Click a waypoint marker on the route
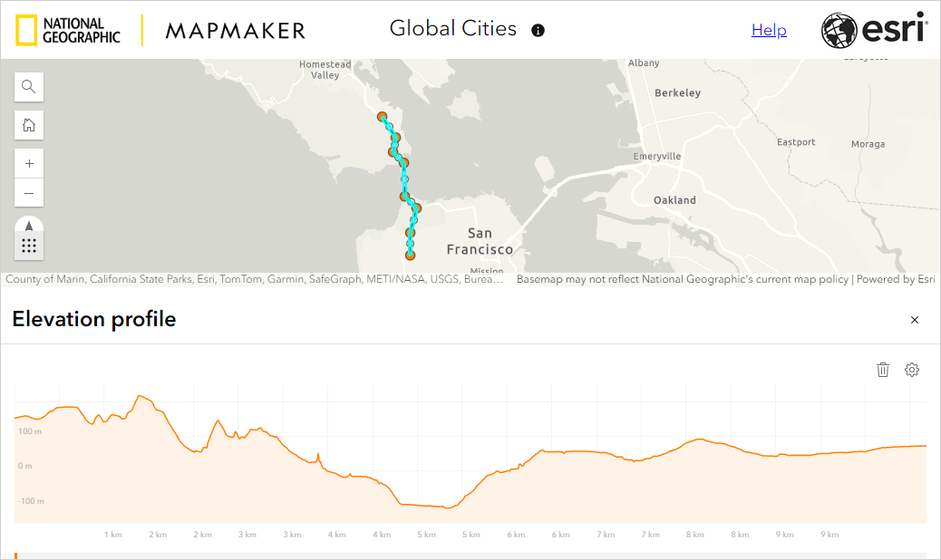 383,117
